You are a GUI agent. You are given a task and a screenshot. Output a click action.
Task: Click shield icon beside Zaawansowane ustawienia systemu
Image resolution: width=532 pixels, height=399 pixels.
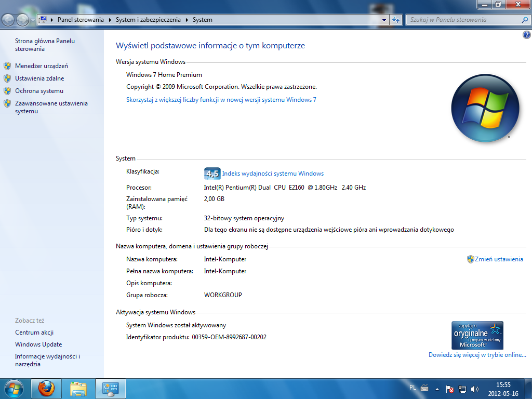point(7,103)
